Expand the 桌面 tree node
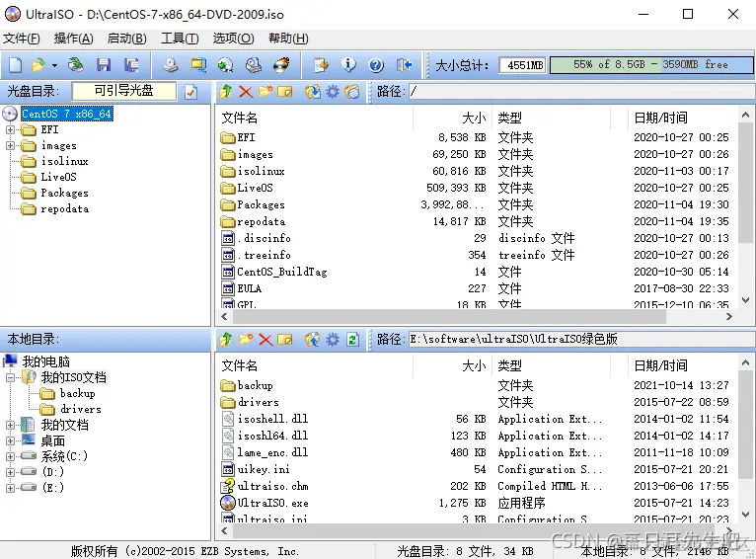756x559 pixels. (10, 440)
